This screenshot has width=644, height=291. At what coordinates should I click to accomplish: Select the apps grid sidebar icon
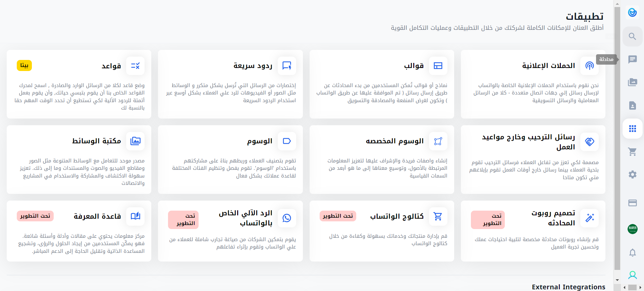coord(632,129)
